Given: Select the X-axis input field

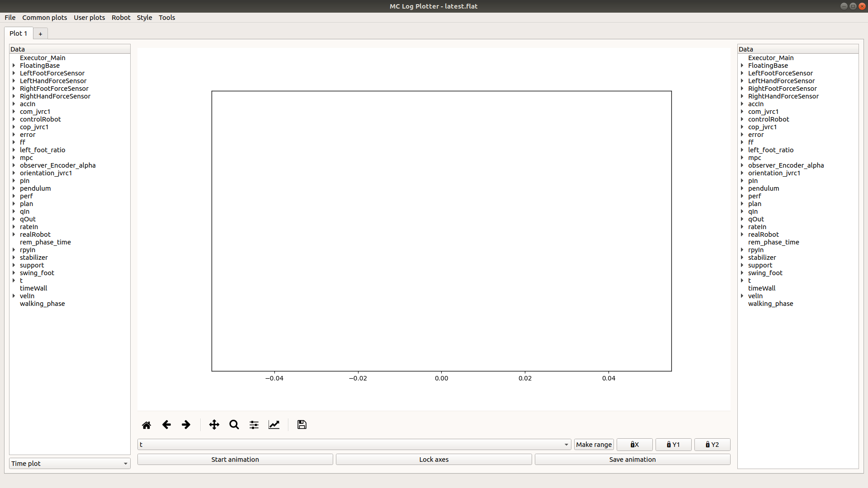Looking at the screenshot, I should click(x=353, y=444).
